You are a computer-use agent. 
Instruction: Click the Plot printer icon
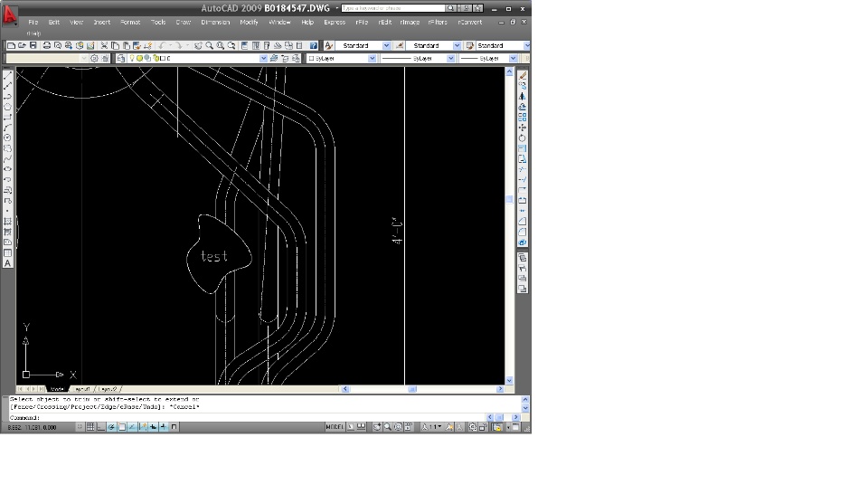pos(46,45)
